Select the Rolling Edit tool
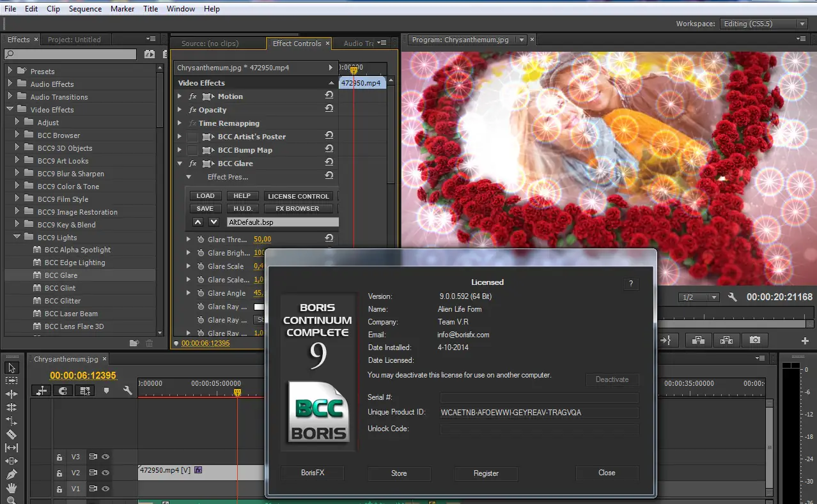The image size is (817, 504). tap(12, 408)
